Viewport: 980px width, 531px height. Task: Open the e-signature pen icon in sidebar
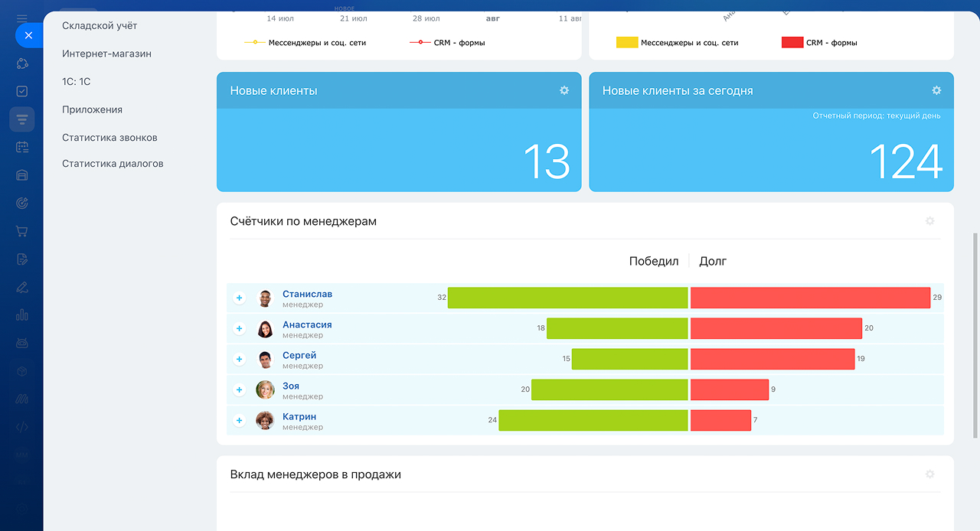[x=22, y=287]
